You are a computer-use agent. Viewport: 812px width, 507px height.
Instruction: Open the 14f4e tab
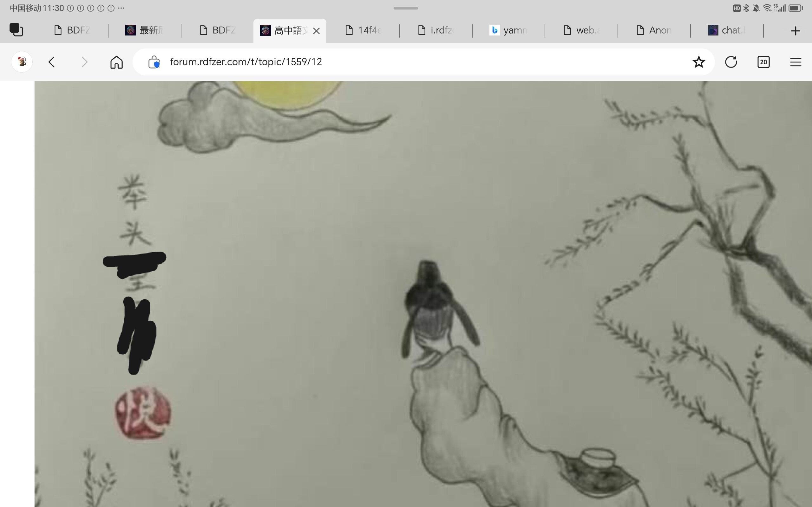(x=363, y=30)
